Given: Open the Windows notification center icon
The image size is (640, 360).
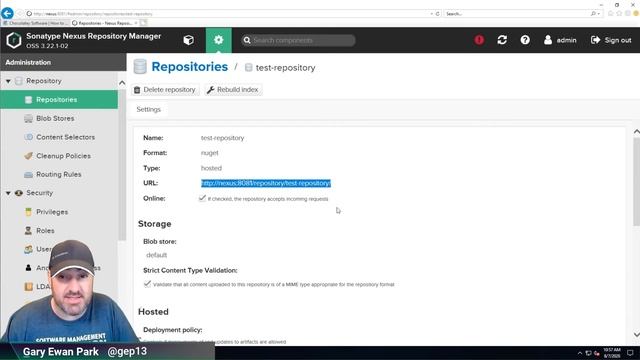Looking at the screenshot, I should 631,353.
